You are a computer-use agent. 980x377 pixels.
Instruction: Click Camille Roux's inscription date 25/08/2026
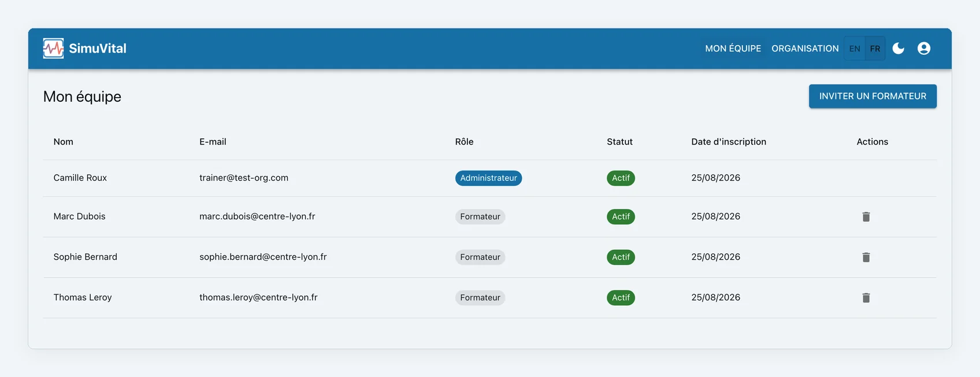[715, 178]
